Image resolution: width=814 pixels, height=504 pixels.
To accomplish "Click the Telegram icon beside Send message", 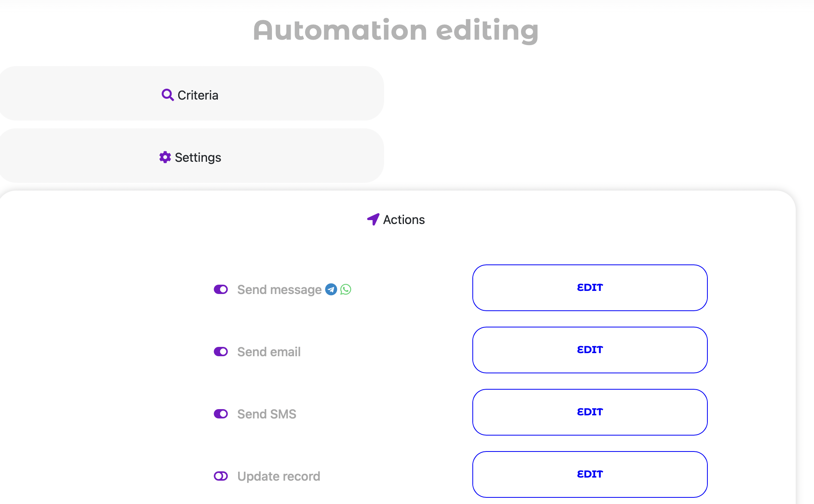I will point(331,289).
